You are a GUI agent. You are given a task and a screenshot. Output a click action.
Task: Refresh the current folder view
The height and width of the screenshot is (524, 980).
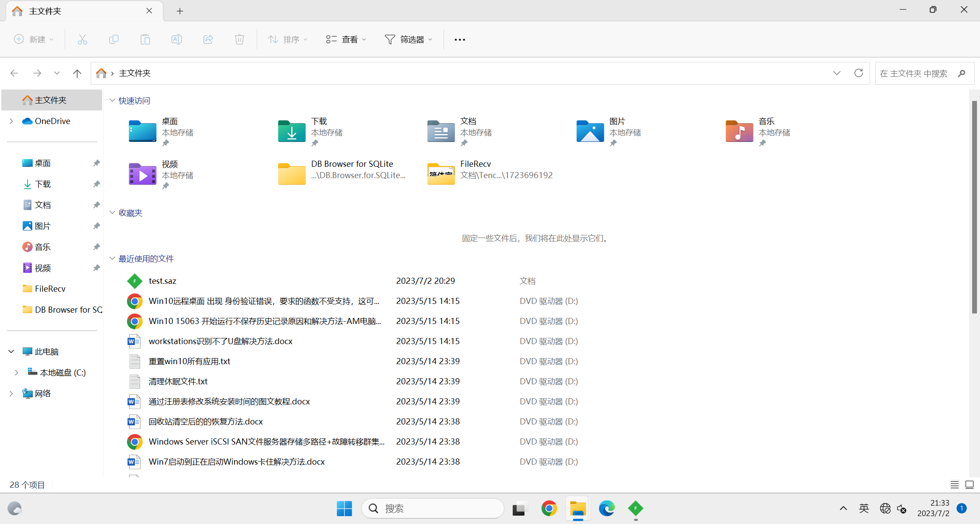[x=858, y=73]
